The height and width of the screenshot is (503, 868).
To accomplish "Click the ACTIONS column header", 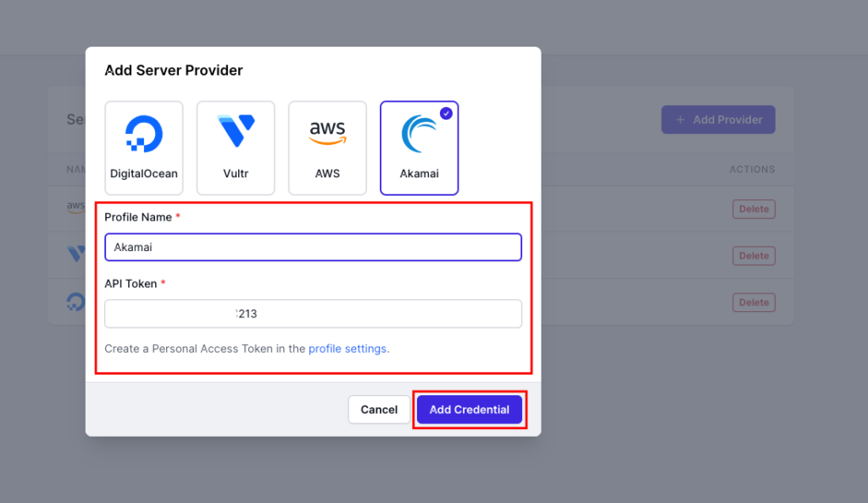I will coord(752,170).
